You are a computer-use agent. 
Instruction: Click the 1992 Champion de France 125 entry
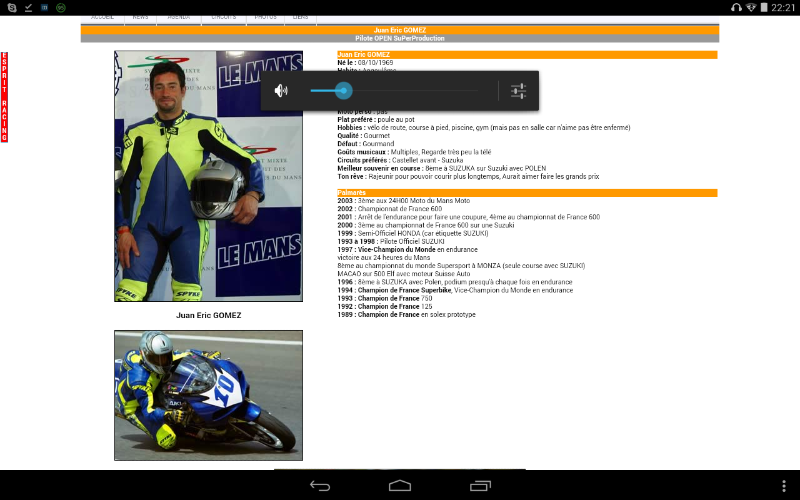(x=385, y=307)
